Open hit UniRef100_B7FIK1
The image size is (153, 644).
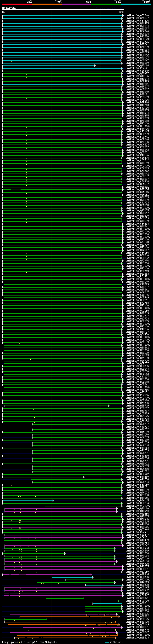pos(137,45)
